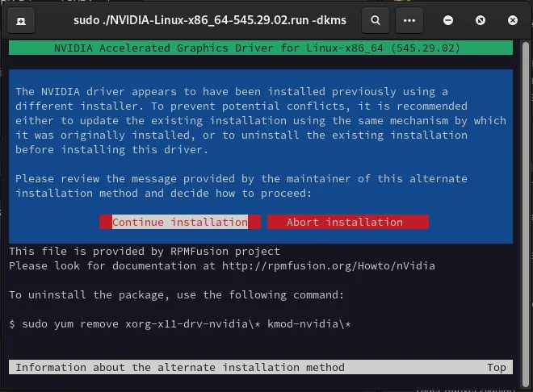Click the window title sudo NVIDIA run command
Image resolution: width=533 pixels, height=392 pixels.
pos(210,20)
